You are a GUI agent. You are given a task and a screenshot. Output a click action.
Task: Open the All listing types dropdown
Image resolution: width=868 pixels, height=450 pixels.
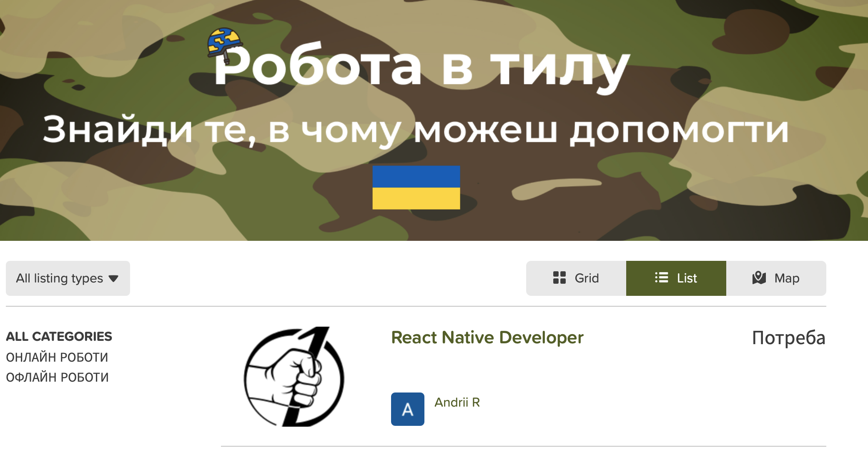pos(68,278)
